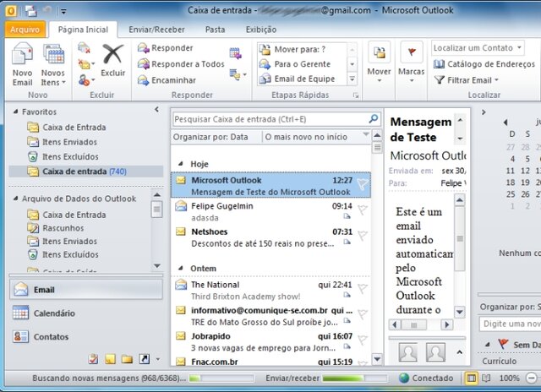Flag the Jobrapido message
This screenshot has height=392, width=541.
363,340
